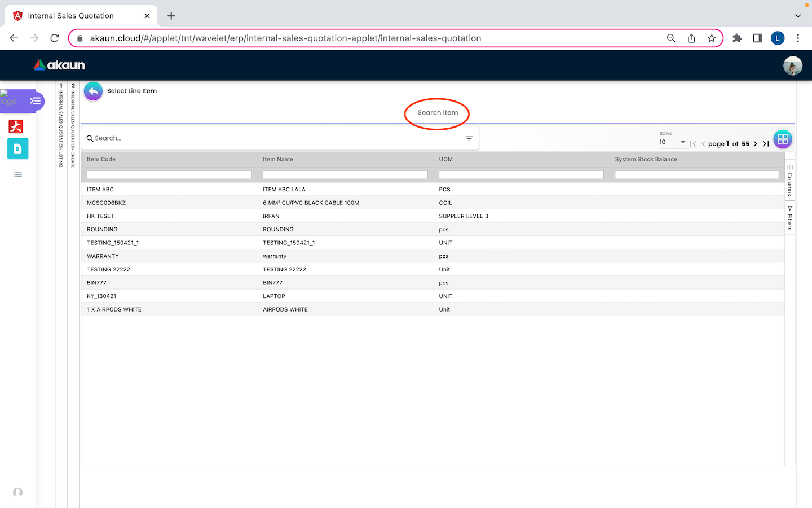Click the Item Code column filter field

[x=169, y=175]
